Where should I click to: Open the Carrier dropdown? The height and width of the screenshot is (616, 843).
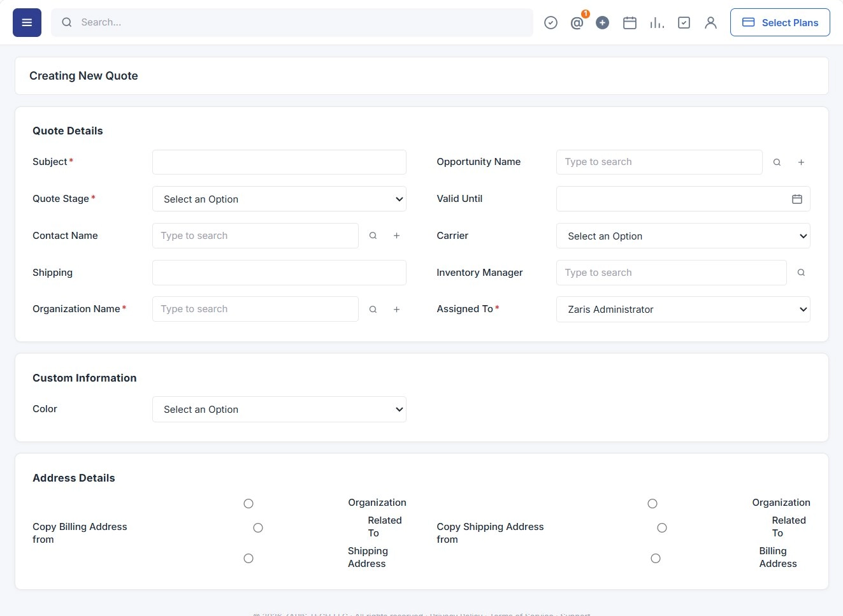pyautogui.click(x=683, y=236)
